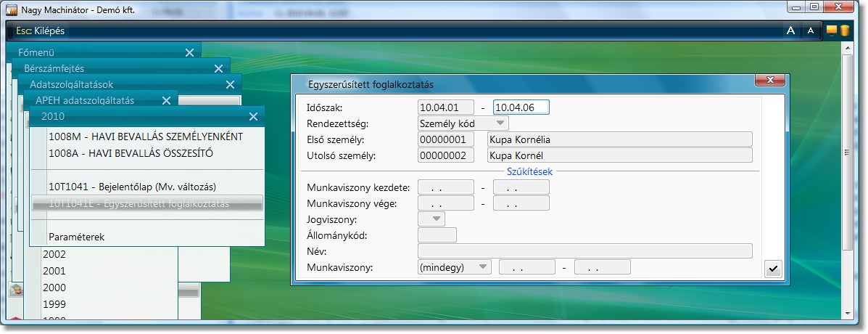This screenshot has width=868, height=334.
Task: Select year 2001 in the list
Action: pos(54,271)
